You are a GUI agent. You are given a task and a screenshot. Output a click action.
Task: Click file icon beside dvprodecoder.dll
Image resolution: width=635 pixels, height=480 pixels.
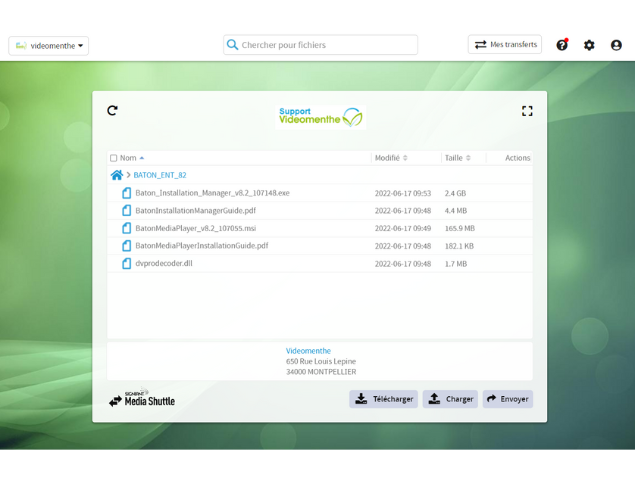(126, 264)
